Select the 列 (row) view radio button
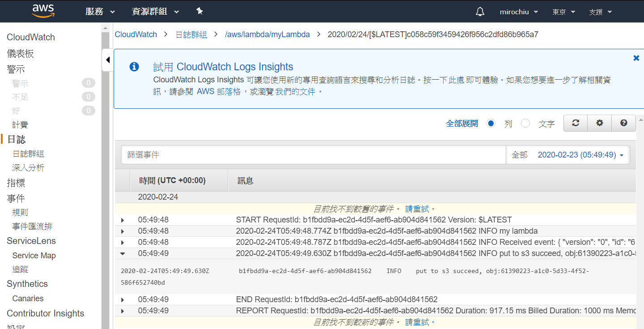 click(491, 123)
